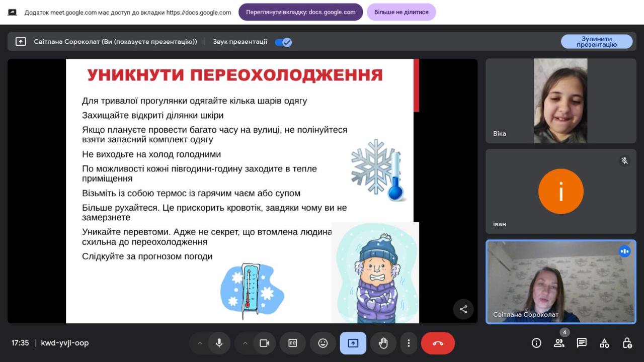Image resolution: width=644 pixels, height=362 pixels.
Task: Open meeting details info icon
Action: [x=536, y=343]
